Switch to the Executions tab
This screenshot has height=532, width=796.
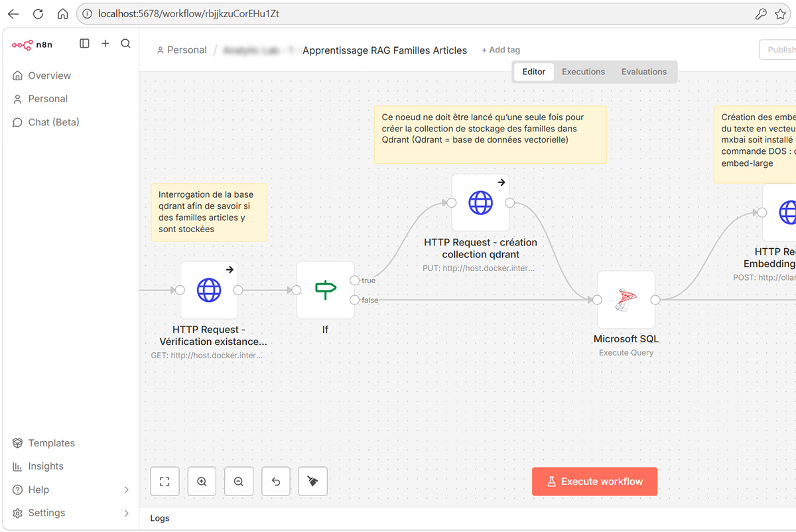point(583,72)
